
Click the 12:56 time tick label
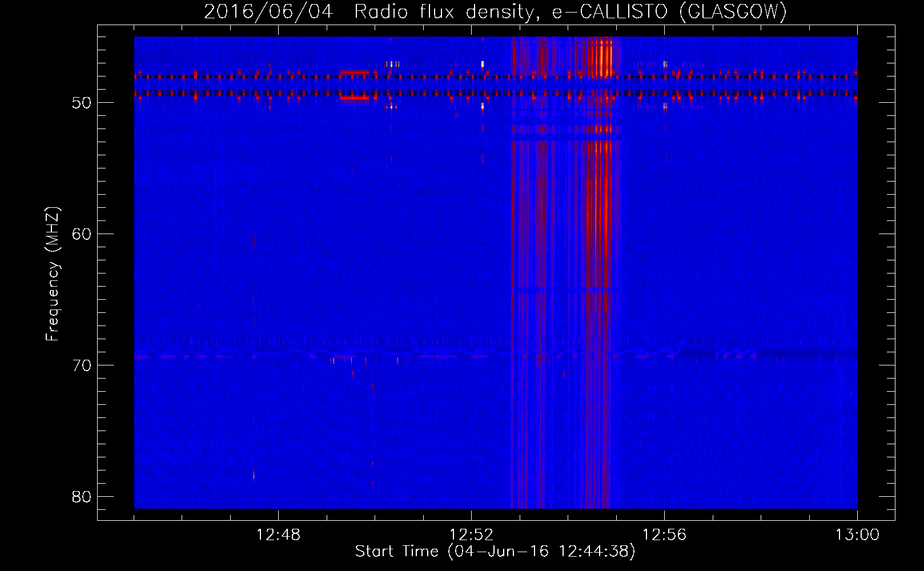(664, 535)
